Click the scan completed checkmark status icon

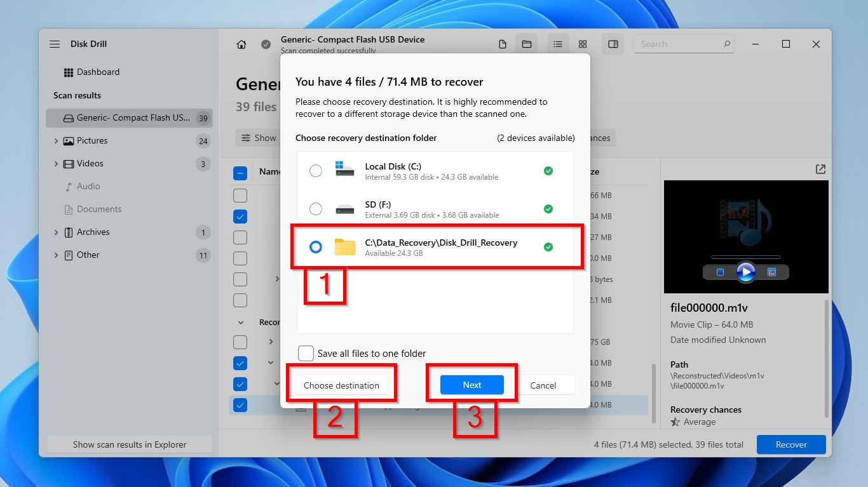266,44
